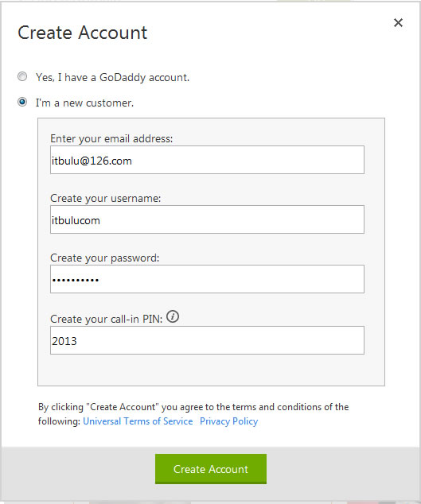Click the "Create your password" label

(104, 258)
